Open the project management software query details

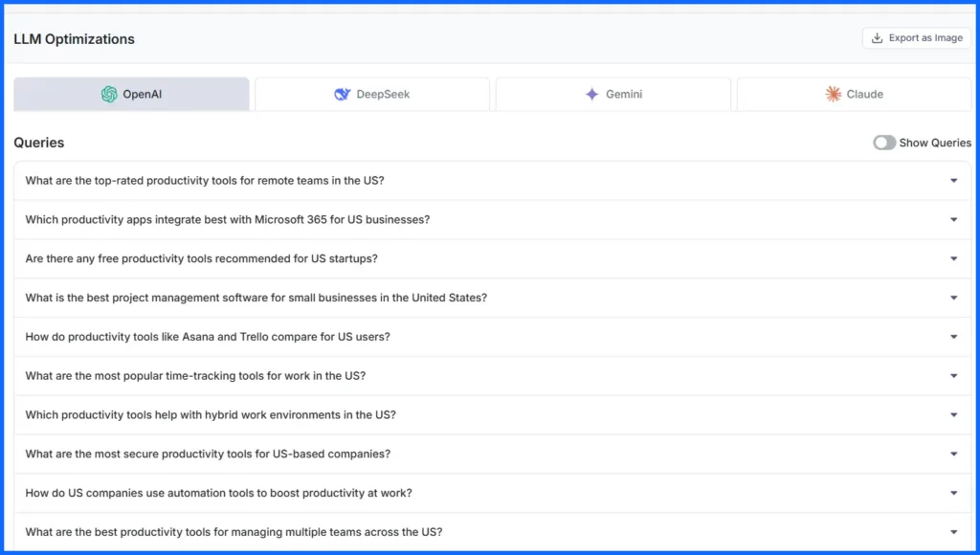point(954,298)
